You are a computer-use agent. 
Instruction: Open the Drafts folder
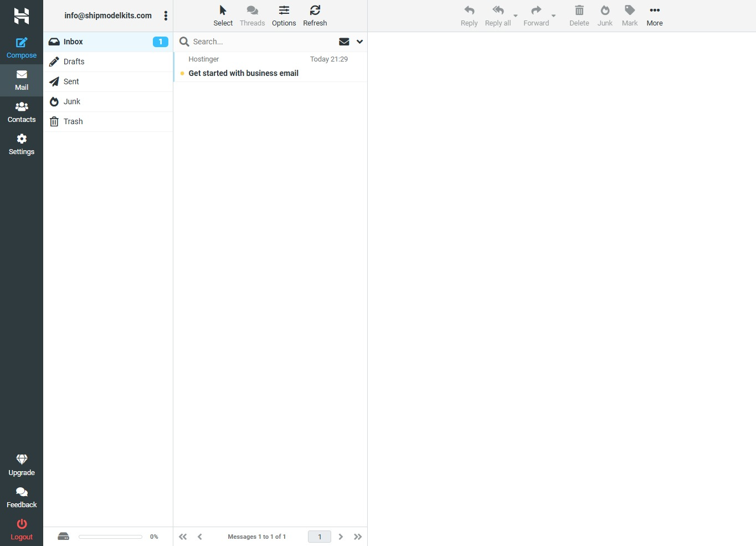point(74,62)
